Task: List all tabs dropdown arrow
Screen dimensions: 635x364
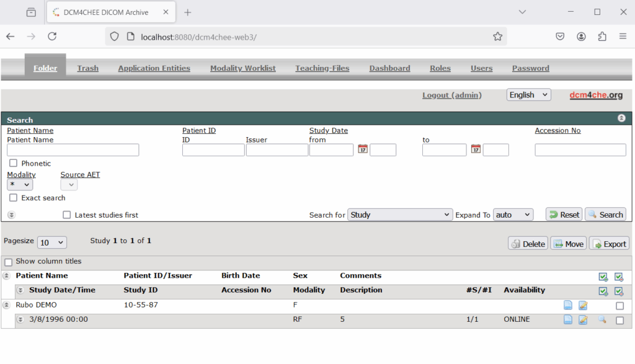Action: tap(522, 12)
